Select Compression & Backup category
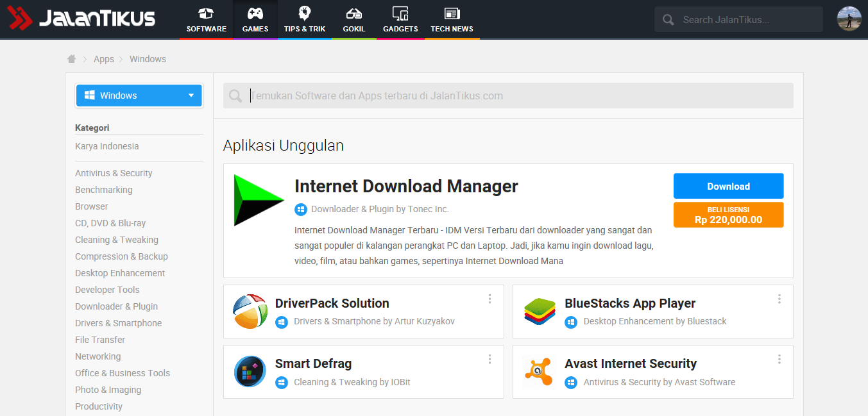This screenshot has height=416, width=868. 121,256
